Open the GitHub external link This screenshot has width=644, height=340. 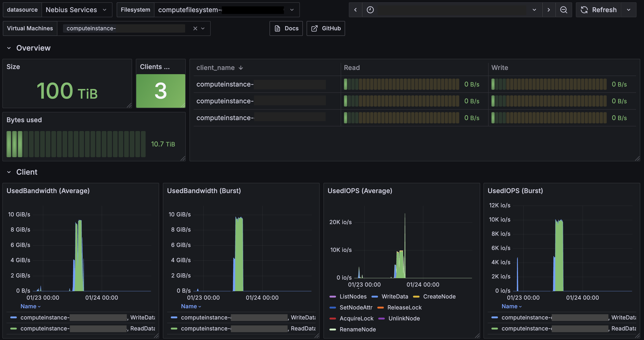coord(325,28)
